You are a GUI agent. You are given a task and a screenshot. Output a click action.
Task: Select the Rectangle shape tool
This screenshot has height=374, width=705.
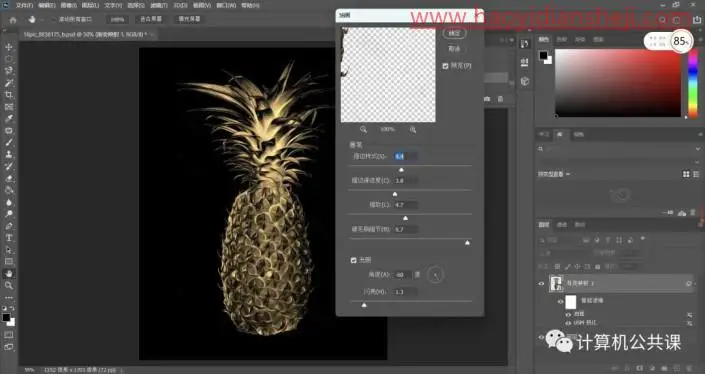coord(9,262)
